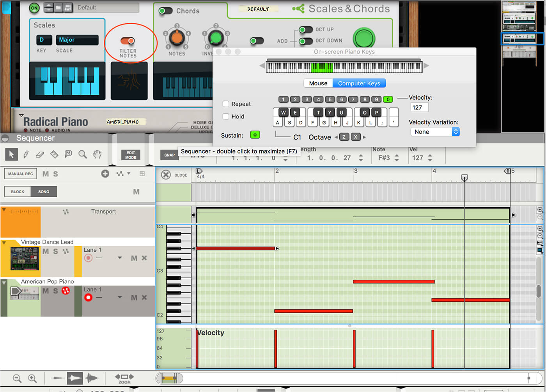546x392 pixels.
Task: Click the add track plus icon
Action: [x=105, y=174]
